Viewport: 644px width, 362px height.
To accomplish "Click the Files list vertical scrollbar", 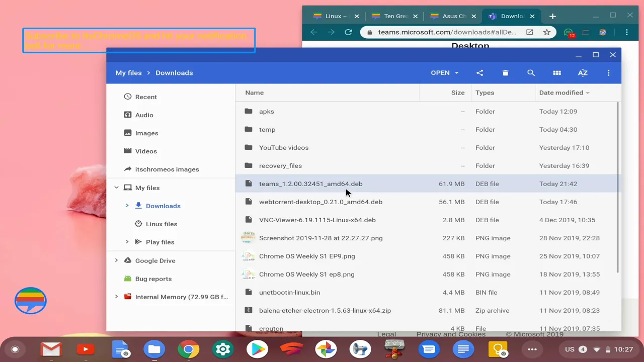I will pyautogui.click(x=618, y=187).
